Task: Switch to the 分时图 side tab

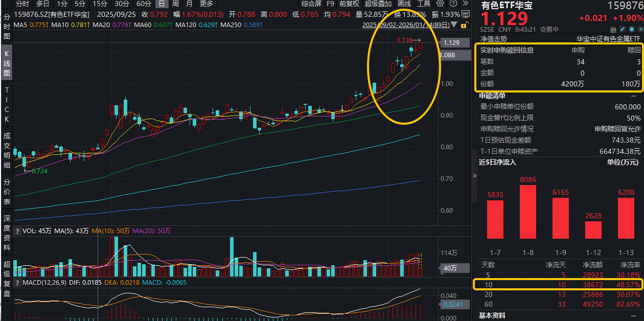Action: 7,27
